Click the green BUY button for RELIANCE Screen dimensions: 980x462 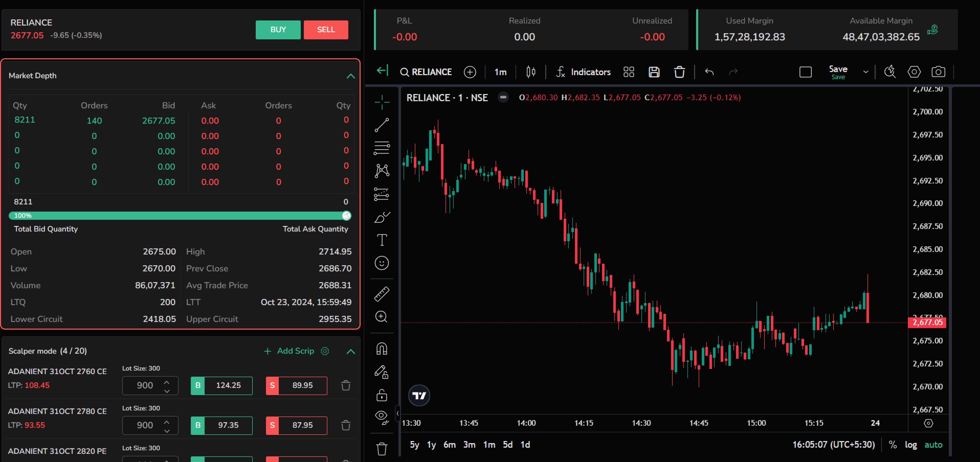point(278,30)
